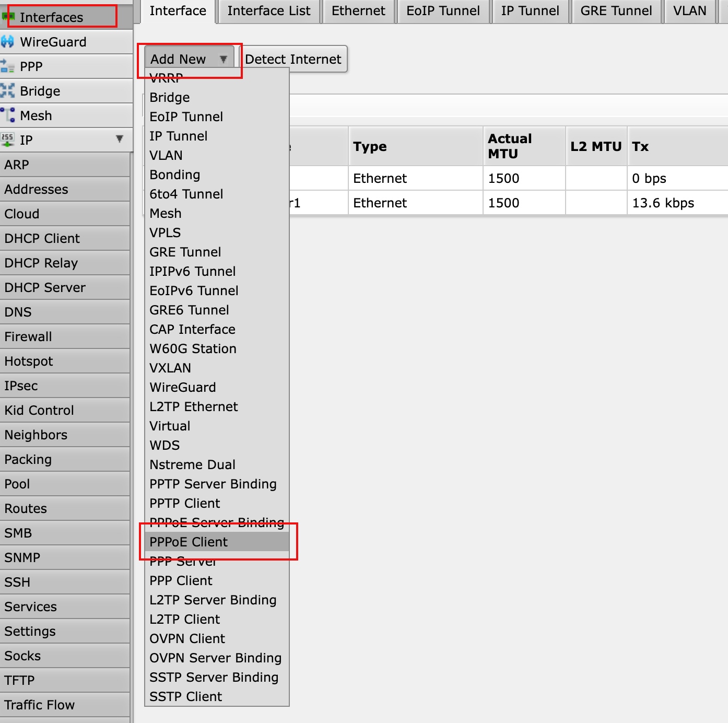This screenshot has height=723, width=728.
Task: Open the EoIP Tunnel tab
Action: [x=443, y=11]
